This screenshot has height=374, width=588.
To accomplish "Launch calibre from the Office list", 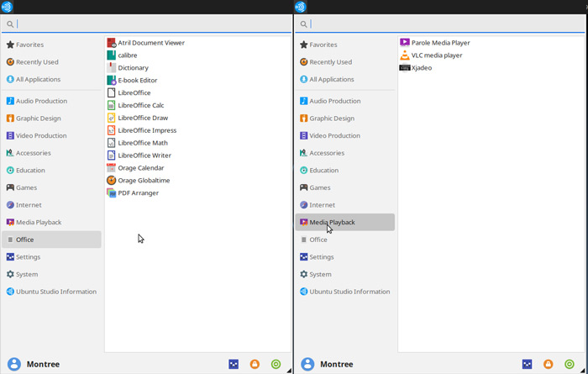I will [x=123, y=55].
